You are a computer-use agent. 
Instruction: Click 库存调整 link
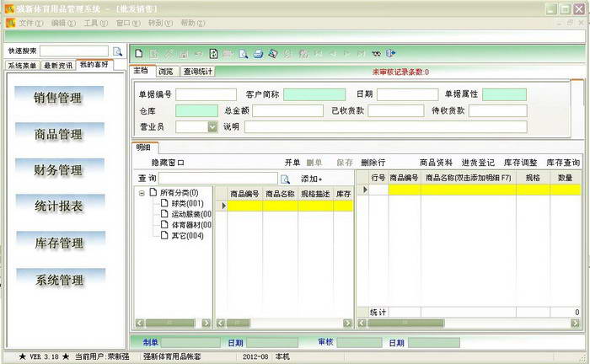520,163
